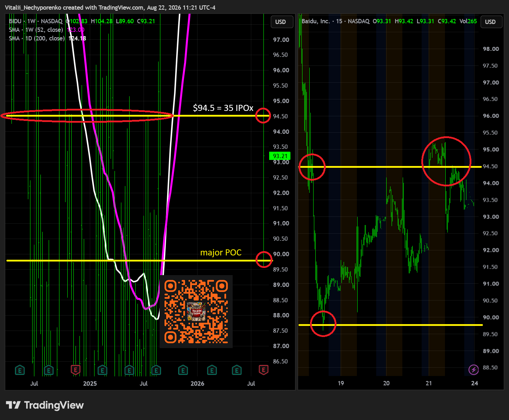This screenshot has width=509, height=420.
Task: Click the H93.42 high value in the 15-minute legend
Action: point(404,21)
